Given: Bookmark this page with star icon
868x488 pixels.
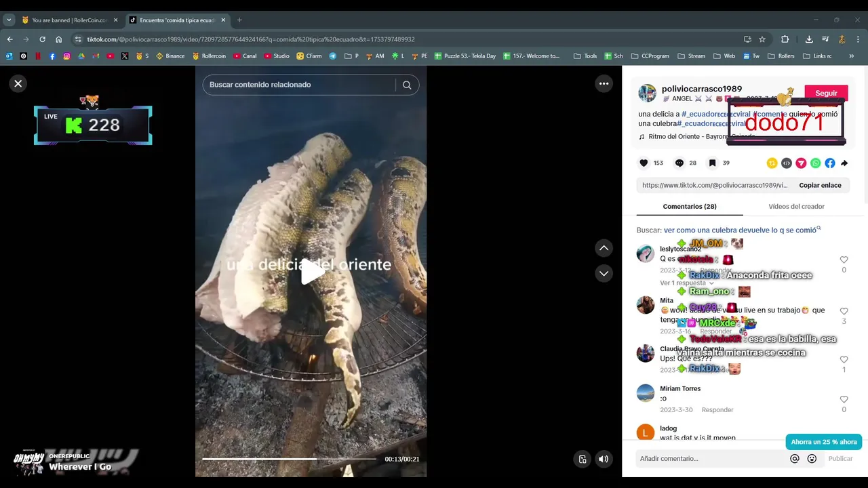Looking at the screenshot, I should [x=762, y=39].
